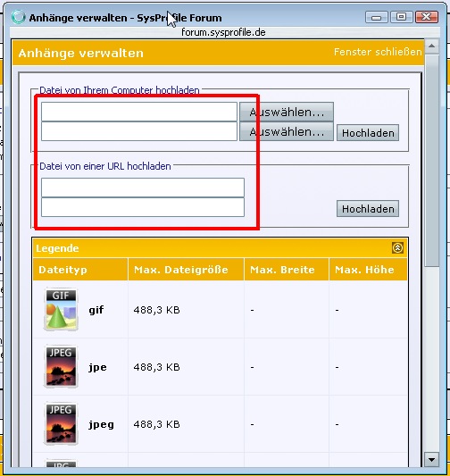Click the JPEG icon beside jpeg

pos(61,423)
